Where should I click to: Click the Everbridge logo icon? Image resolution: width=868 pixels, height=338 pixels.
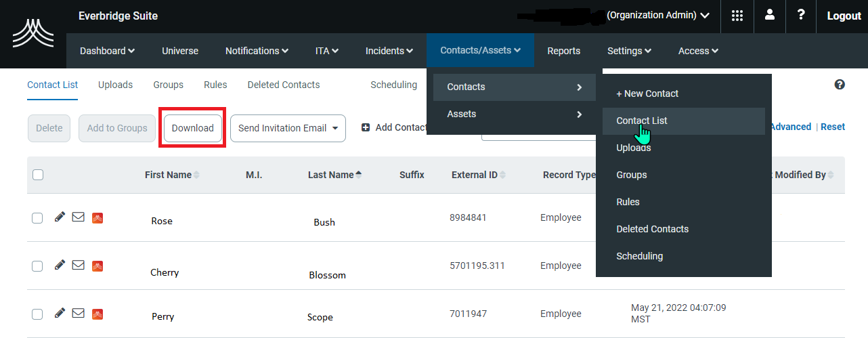tap(33, 34)
